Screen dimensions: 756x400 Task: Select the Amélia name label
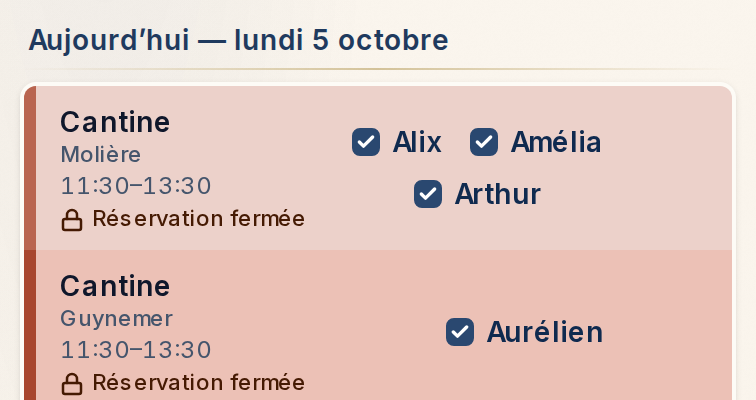point(556,142)
